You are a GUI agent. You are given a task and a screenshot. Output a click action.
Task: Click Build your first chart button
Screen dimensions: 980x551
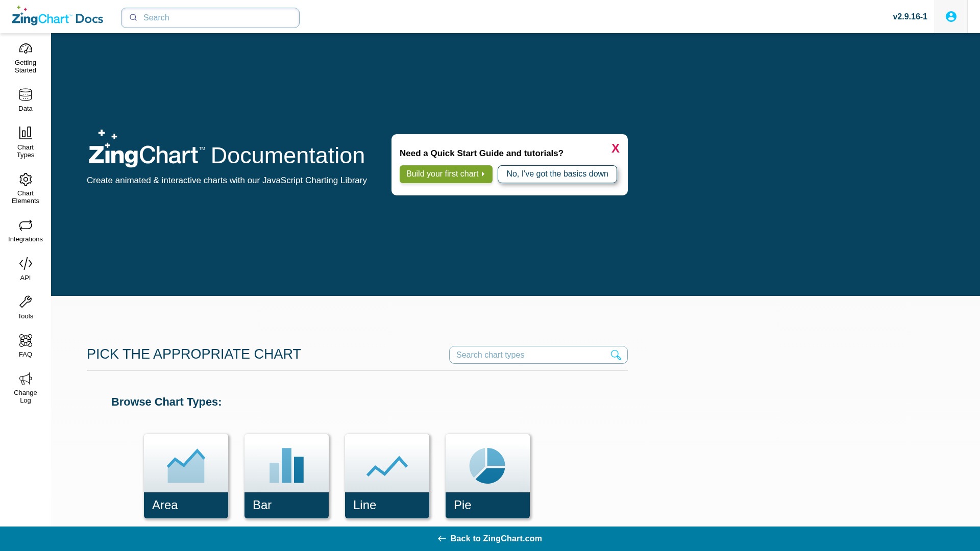coord(446,174)
